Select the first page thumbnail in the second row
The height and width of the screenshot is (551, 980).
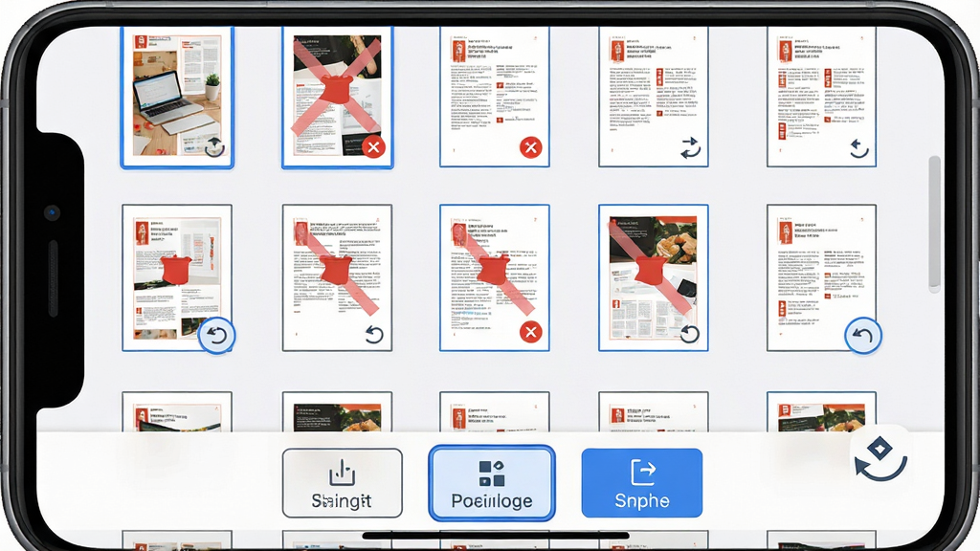click(x=177, y=277)
